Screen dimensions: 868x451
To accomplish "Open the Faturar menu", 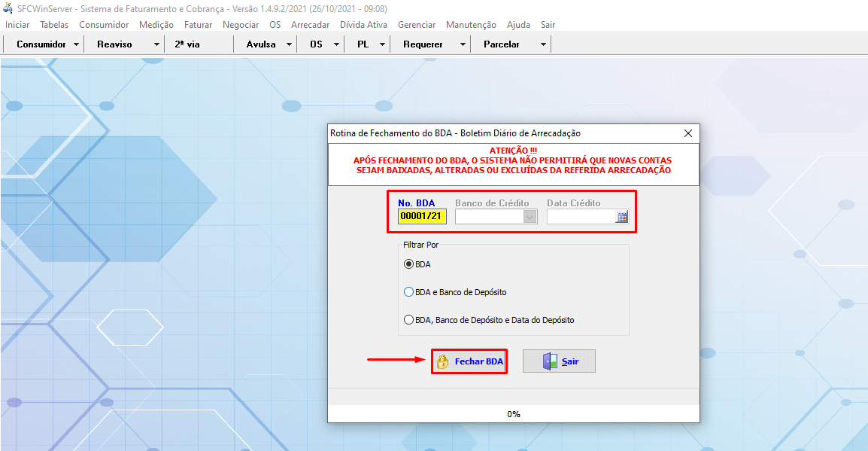I will tap(198, 25).
